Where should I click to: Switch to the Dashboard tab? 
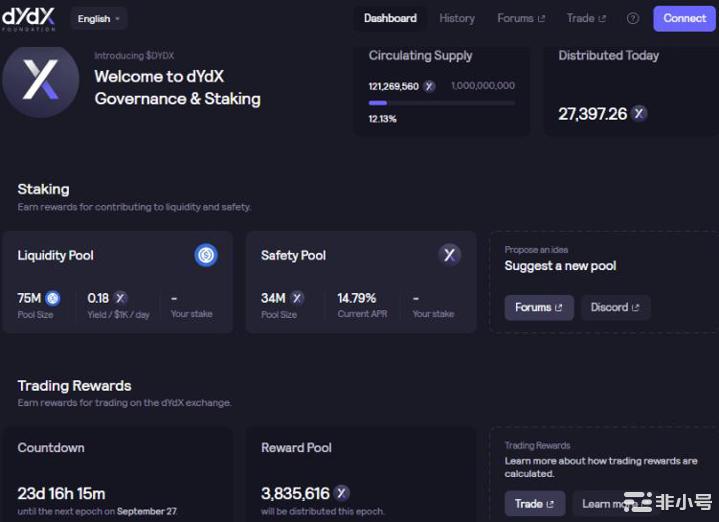pos(390,18)
